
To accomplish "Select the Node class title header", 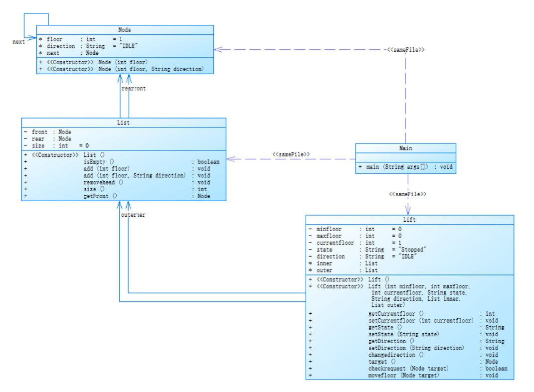I will (125, 30).
